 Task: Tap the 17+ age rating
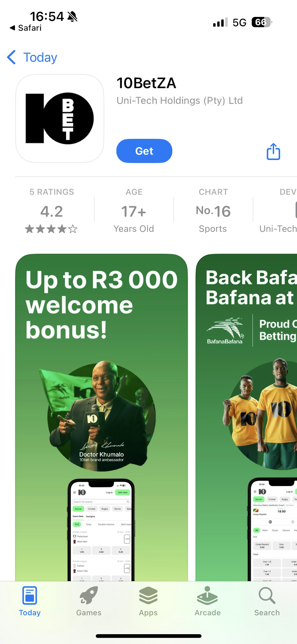tap(133, 211)
